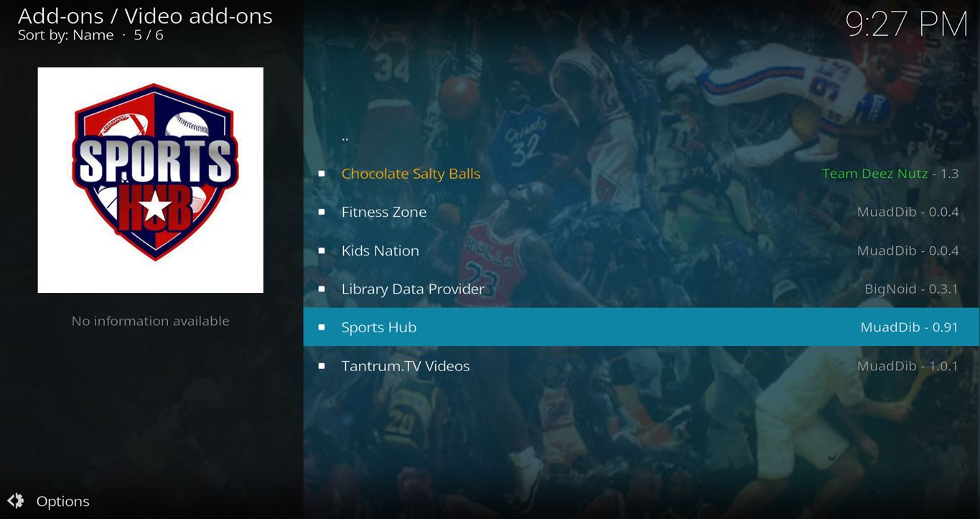Click the Sort by: Name label
The width and height of the screenshot is (980, 519).
[x=66, y=35]
